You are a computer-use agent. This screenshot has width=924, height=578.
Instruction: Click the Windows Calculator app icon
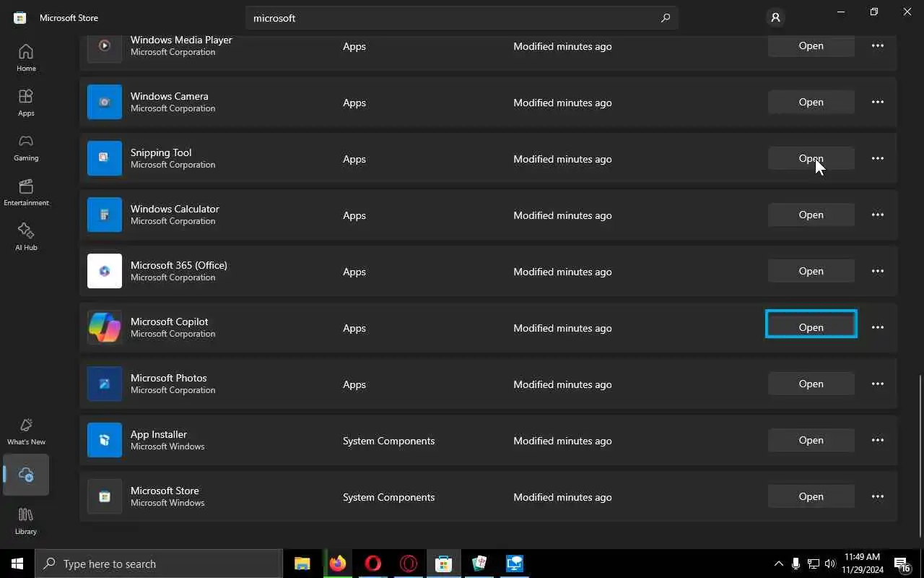[105, 215]
